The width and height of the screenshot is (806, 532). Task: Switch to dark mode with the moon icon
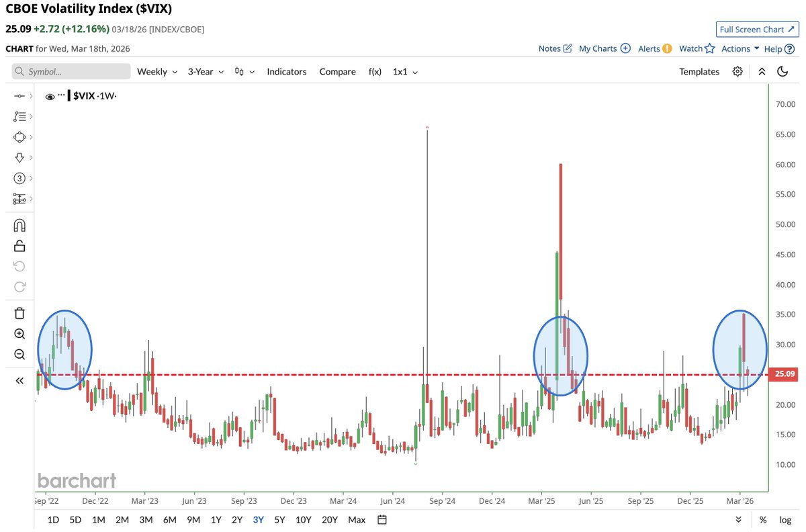pos(782,71)
